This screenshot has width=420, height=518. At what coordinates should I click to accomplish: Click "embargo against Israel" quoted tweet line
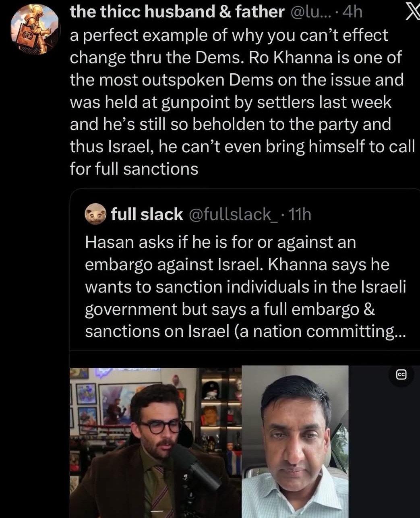[174, 265]
